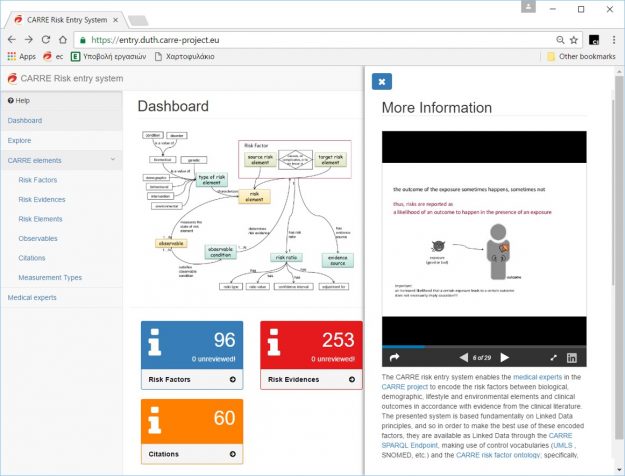Viewport: 625px width, 476px height.
Task: Go to next slide in the slideshow
Action: (505, 358)
